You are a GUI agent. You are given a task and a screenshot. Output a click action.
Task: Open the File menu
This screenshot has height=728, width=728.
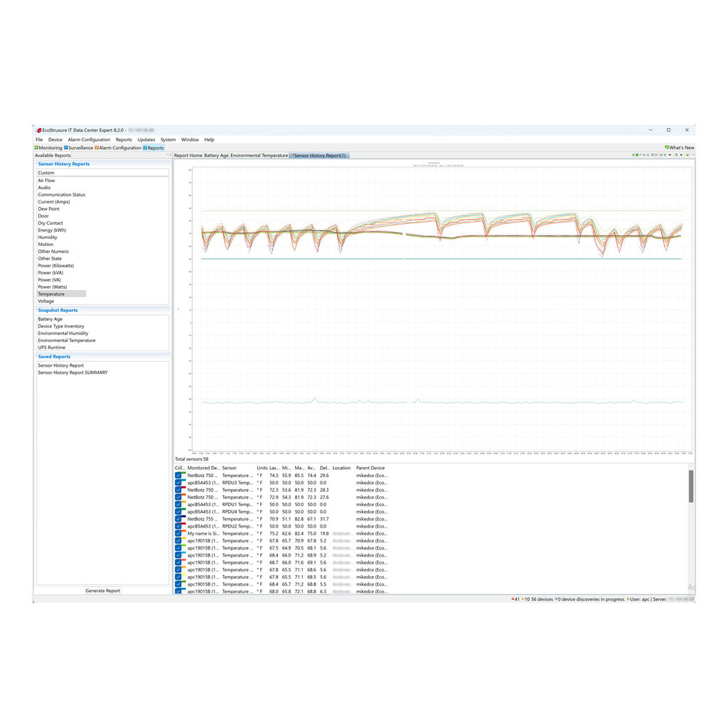40,140
